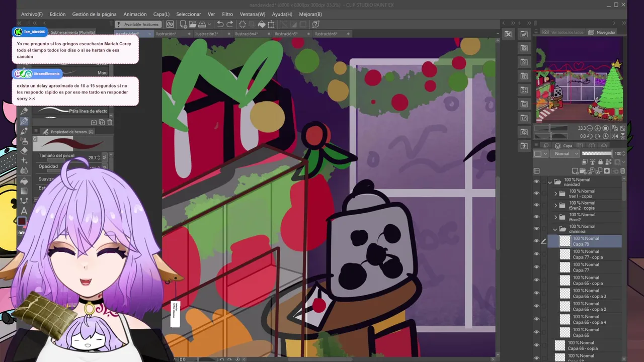Open the layer color dropdown arrow

pyautogui.click(x=545, y=154)
